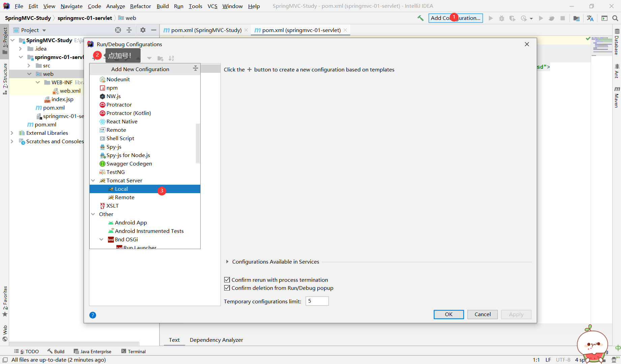Switch to pom.xml (SpringMVC-Study) tab
621x364 pixels.
[x=206, y=30]
